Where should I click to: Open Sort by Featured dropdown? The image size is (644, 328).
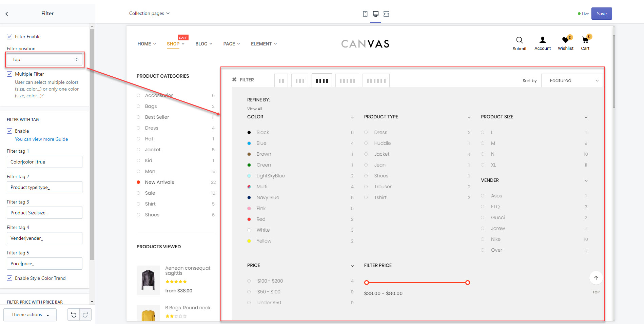pyautogui.click(x=572, y=80)
